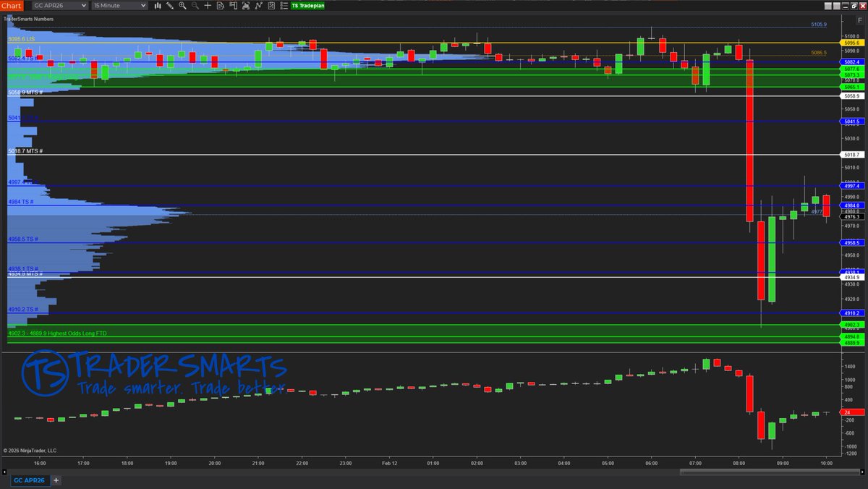Viewport: 868px width, 489px height.
Task: Open the market analyzer columns list icon
Action: point(284,6)
